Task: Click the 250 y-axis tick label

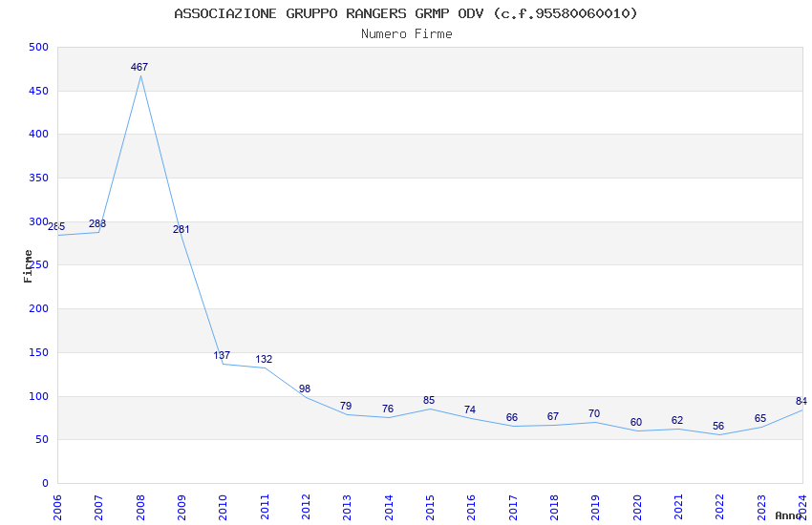Action: (x=39, y=264)
